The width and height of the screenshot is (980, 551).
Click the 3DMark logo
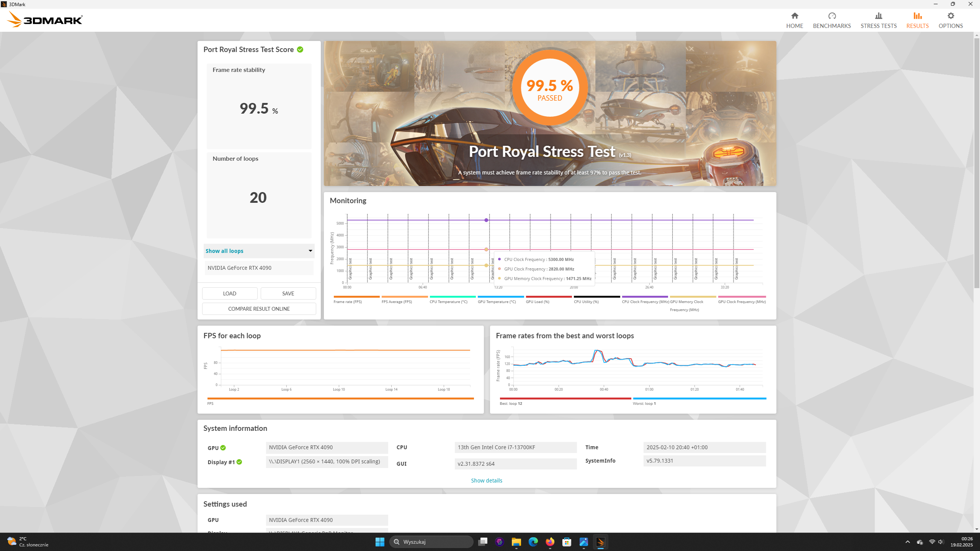(x=45, y=20)
